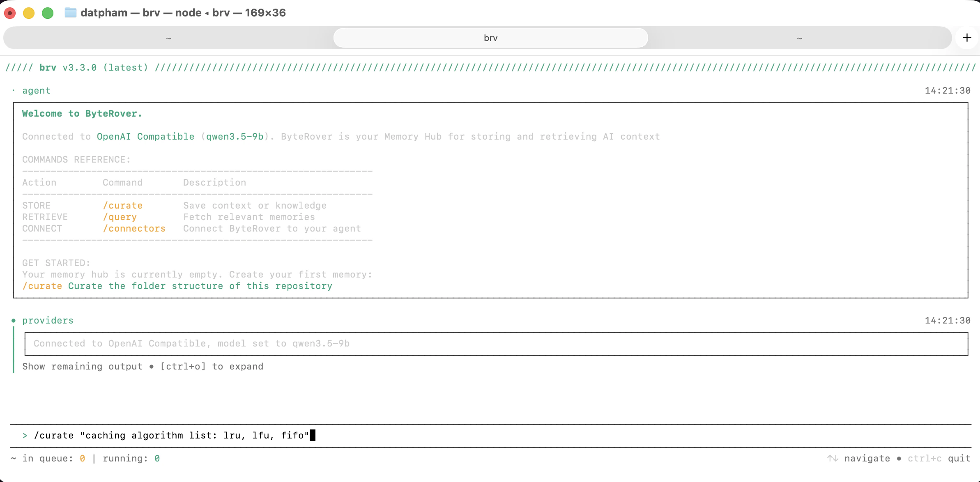Open a new tab with the plus icon
Viewport: 980px width, 482px height.
[x=967, y=37]
